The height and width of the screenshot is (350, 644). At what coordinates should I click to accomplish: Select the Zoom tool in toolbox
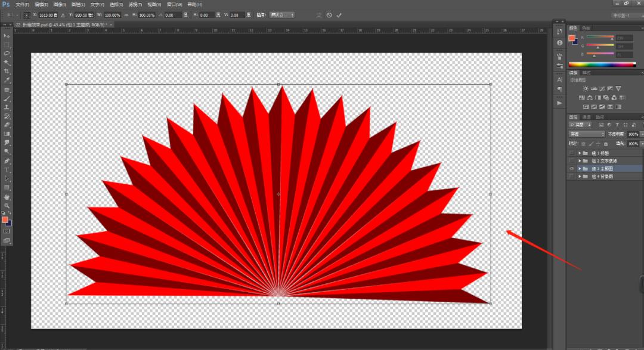(x=7, y=206)
